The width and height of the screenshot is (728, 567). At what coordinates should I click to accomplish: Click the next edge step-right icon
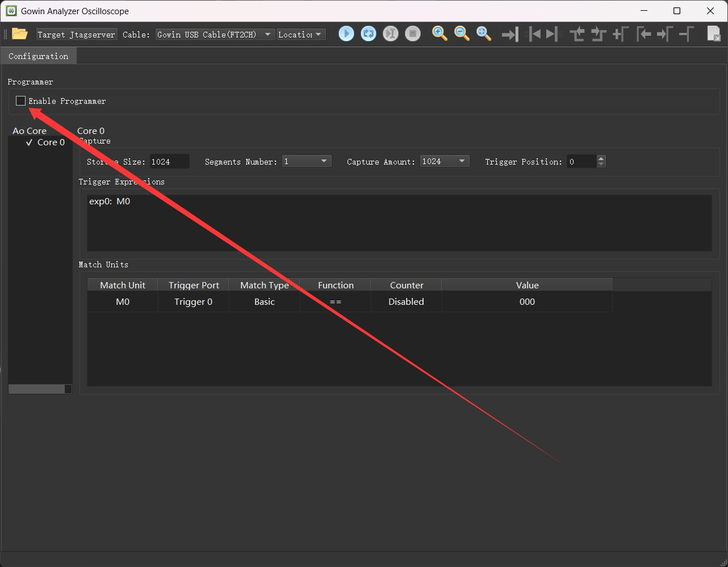(x=599, y=35)
